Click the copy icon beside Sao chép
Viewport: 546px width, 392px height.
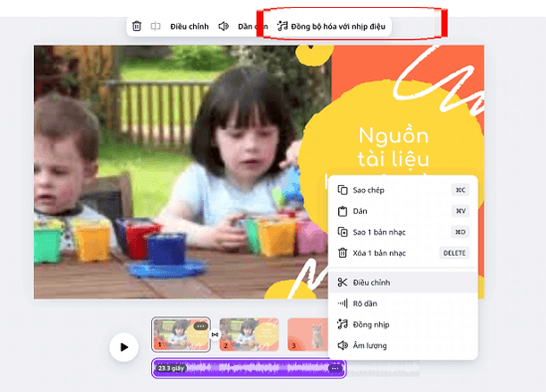click(342, 190)
